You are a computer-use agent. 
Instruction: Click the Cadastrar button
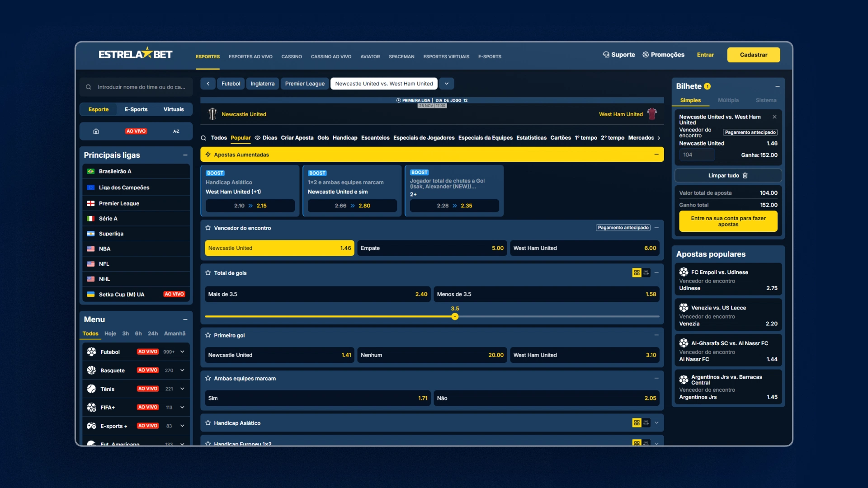point(754,55)
